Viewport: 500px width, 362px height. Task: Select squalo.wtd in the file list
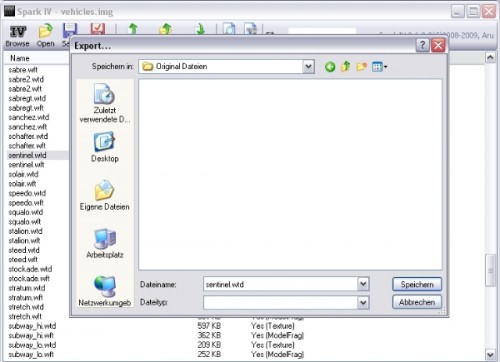[x=26, y=212]
